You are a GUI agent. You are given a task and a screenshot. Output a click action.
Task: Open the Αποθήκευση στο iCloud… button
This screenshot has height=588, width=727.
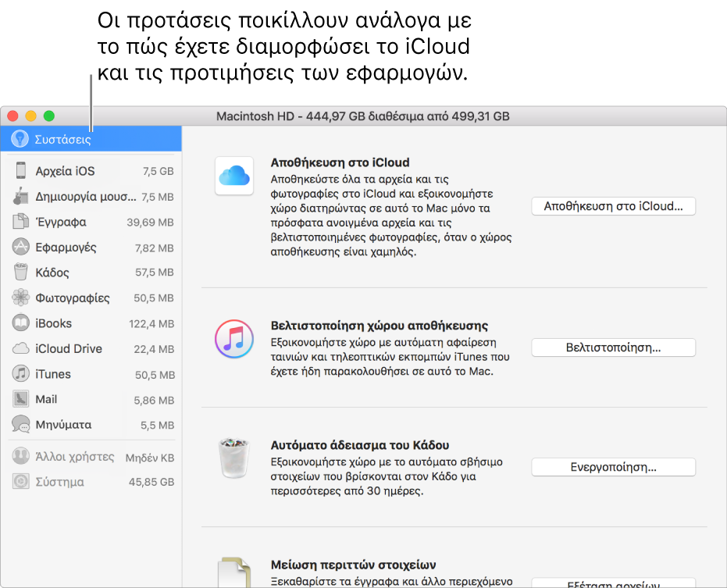(614, 206)
